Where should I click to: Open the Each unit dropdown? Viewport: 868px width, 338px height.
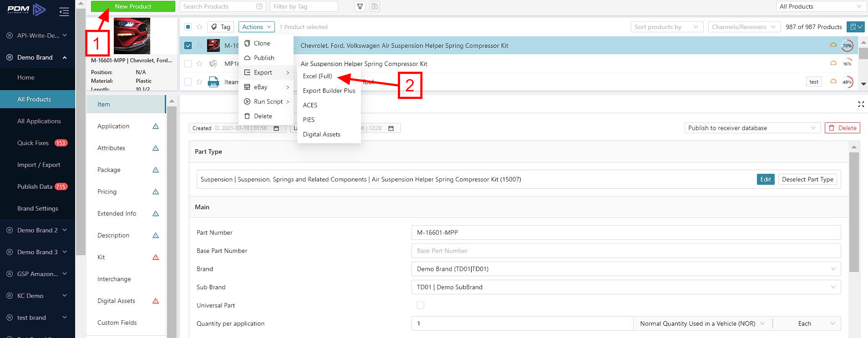807,323
